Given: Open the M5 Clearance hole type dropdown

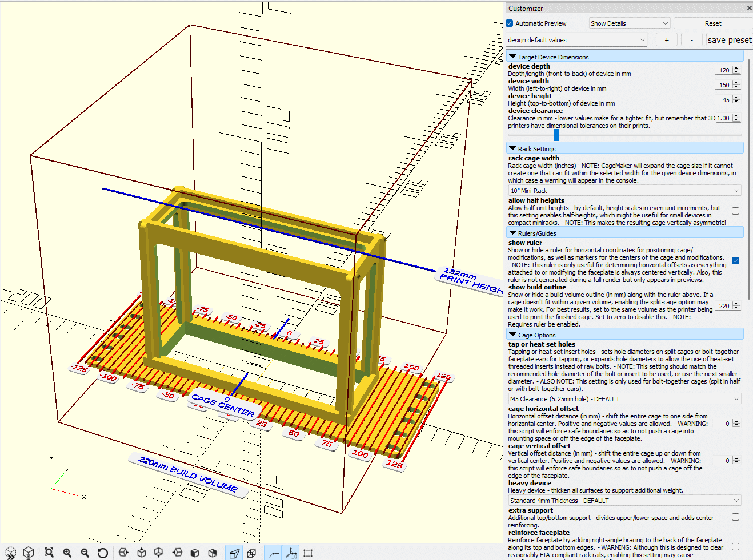Looking at the screenshot, I should click(625, 399).
